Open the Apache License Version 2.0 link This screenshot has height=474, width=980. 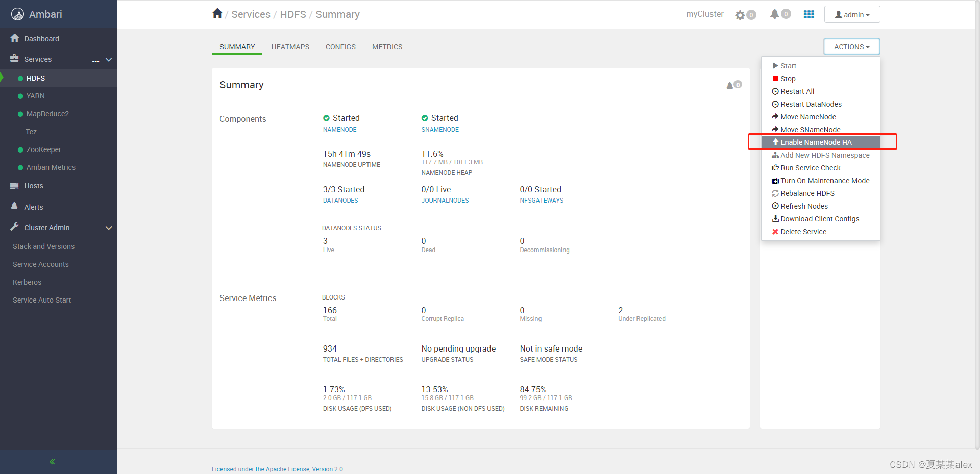(x=278, y=469)
